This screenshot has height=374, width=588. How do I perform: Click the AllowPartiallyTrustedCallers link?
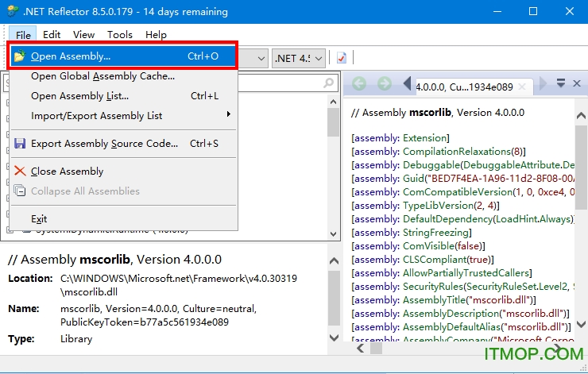tap(466, 273)
